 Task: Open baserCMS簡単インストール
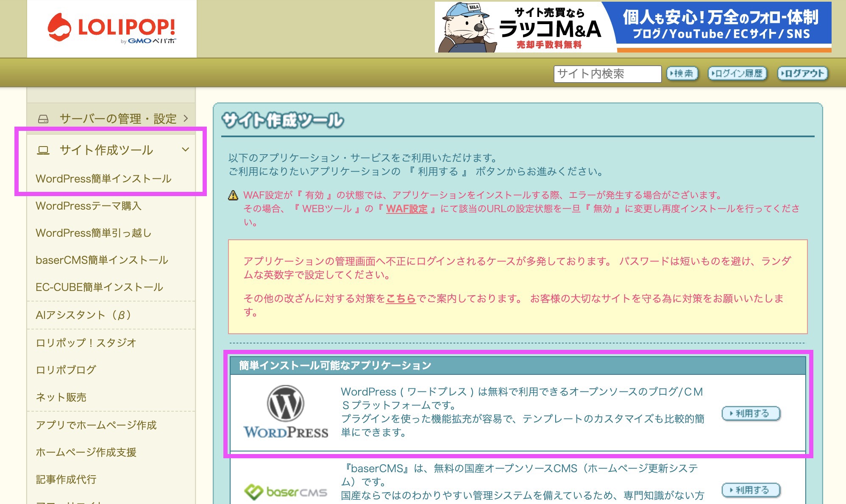pos(102,260)
